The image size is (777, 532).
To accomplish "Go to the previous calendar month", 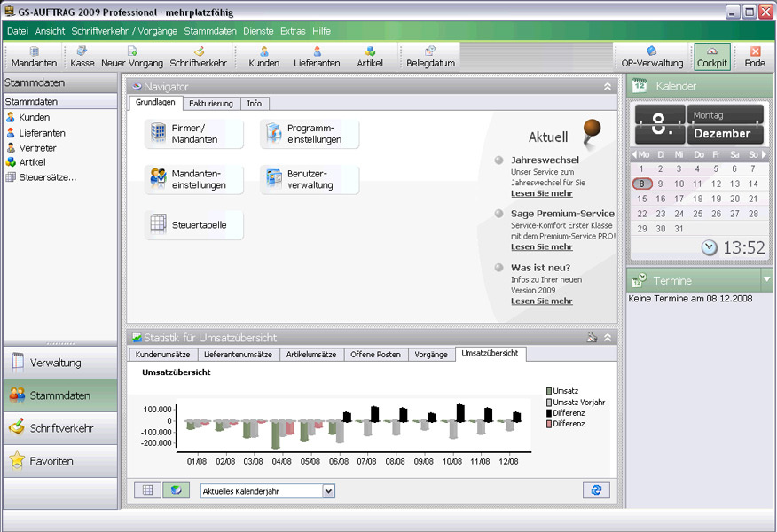I will (634, 154).
